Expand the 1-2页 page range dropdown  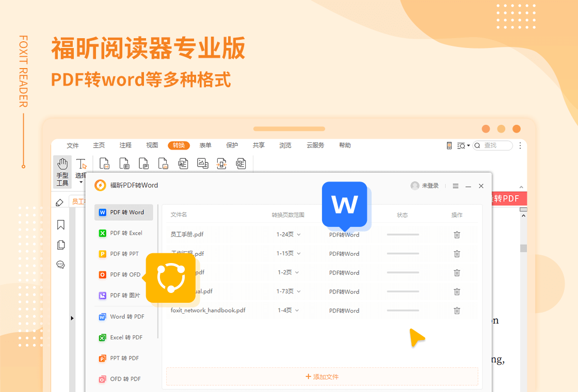(297, 273)
